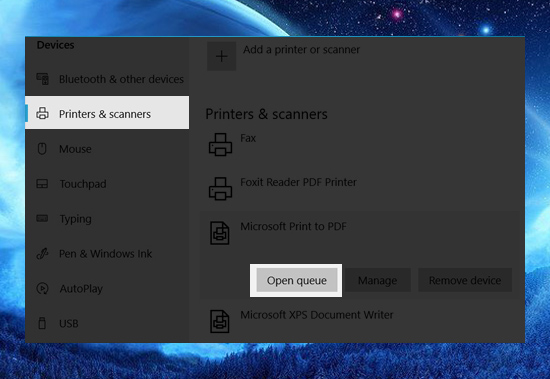Click the USB drive icon

42,323
